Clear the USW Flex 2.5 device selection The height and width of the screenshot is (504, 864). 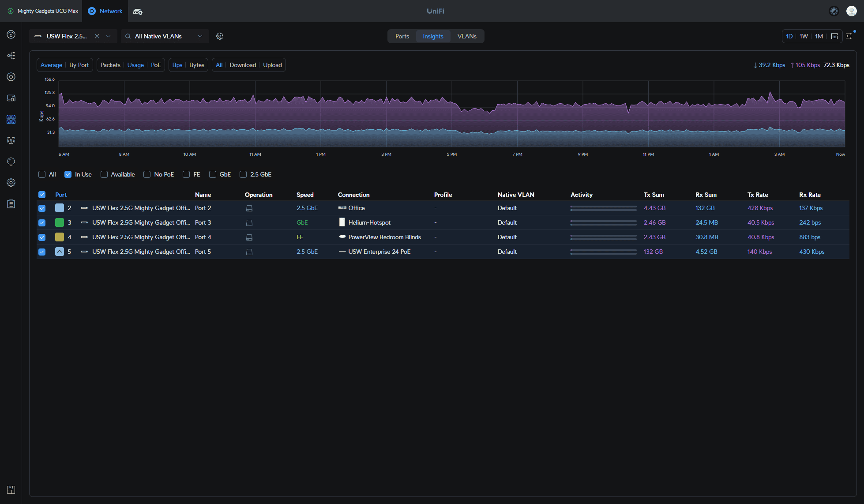click(97, 36)
